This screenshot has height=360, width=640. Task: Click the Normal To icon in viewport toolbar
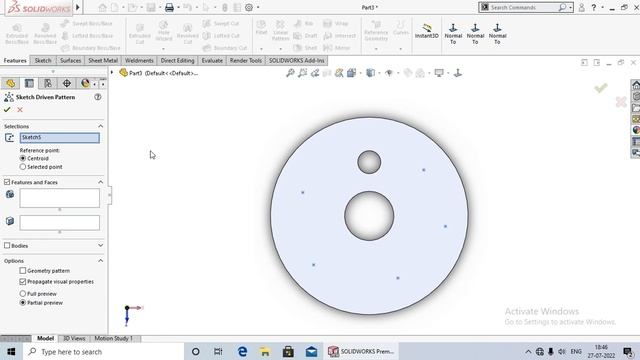click(x=458, y=73)
